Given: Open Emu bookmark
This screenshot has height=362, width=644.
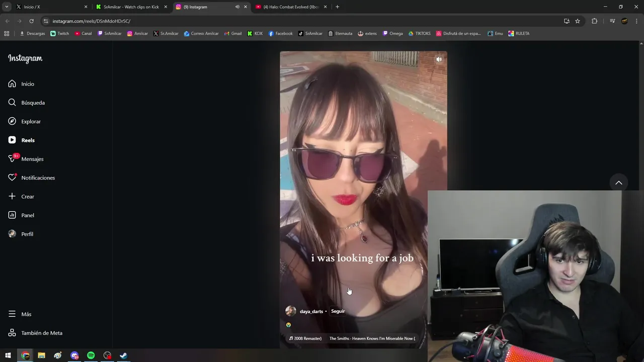Looking at the screenshot, I should tap(495, 34).
